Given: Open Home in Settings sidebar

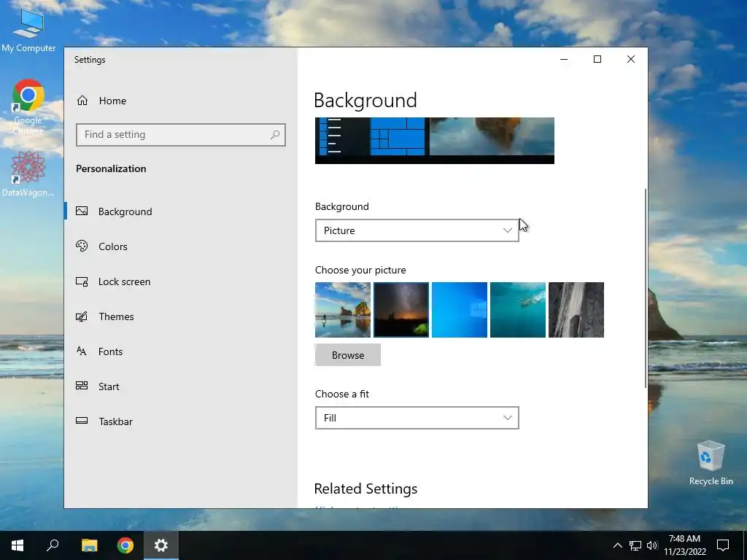Looking at the screenshot, I should click(181, 101).
